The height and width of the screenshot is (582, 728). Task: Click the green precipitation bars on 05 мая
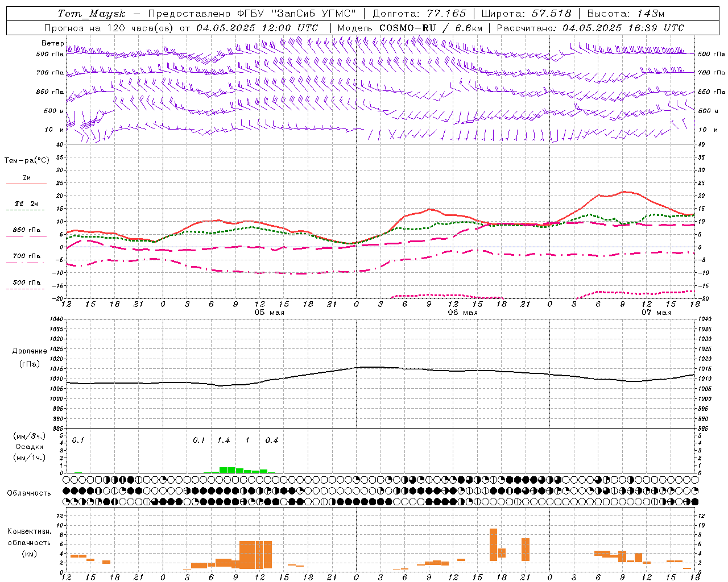(240, 470)
